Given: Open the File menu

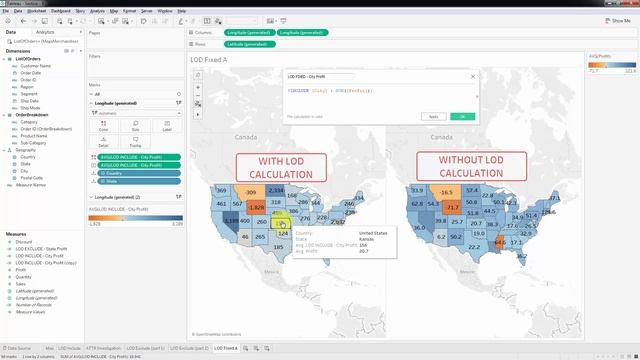Looking at the screenshot, I should [x=6, y=11].
